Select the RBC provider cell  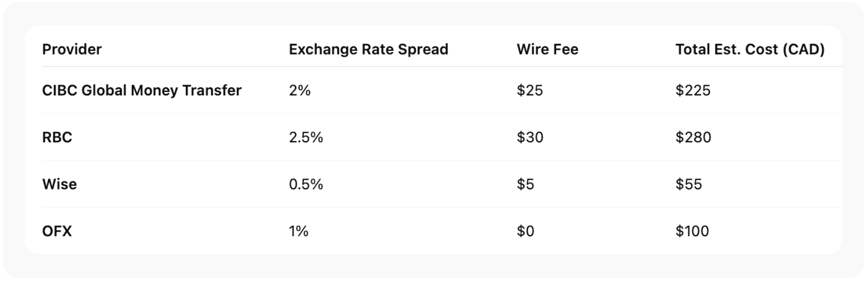[57, 137]
